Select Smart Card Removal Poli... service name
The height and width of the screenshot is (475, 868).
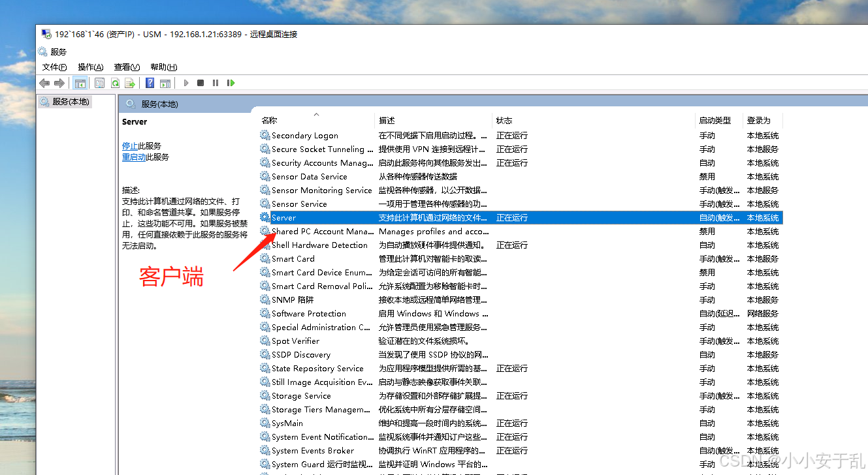(x=323, y=286)
